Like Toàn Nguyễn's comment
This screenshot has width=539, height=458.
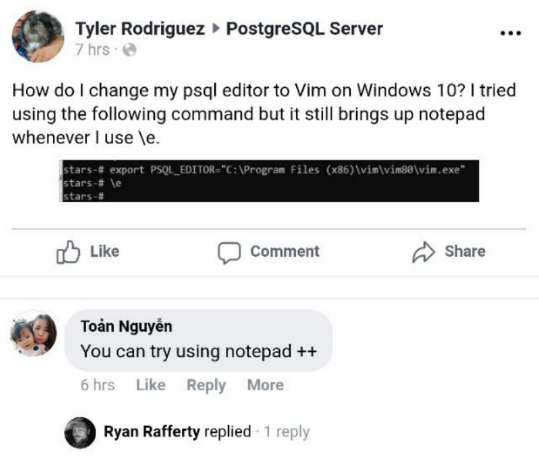151,385
